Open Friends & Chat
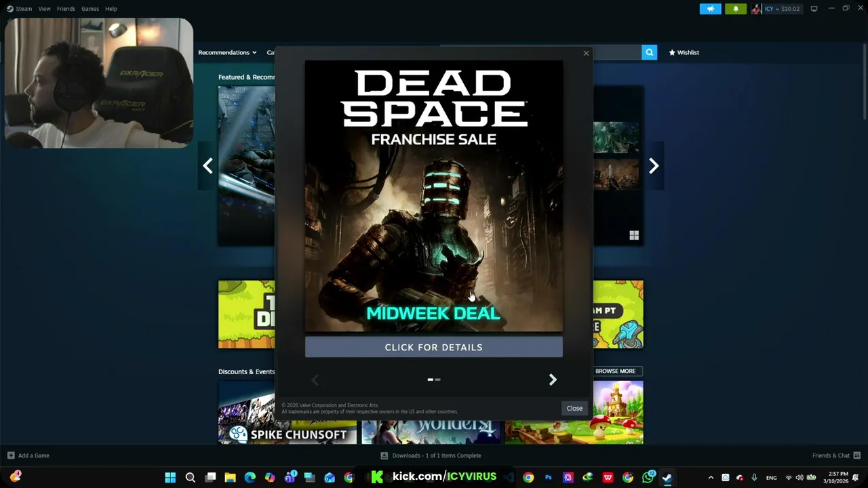Viewport: 868px width, 488px height. [x=836, y=455]
